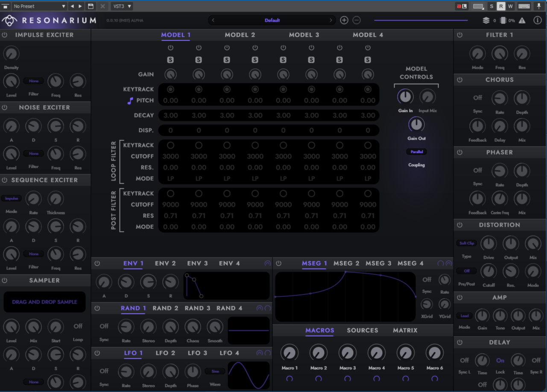
Task: Click the previous preset chevron beside Default
Action: coord(213,20)
